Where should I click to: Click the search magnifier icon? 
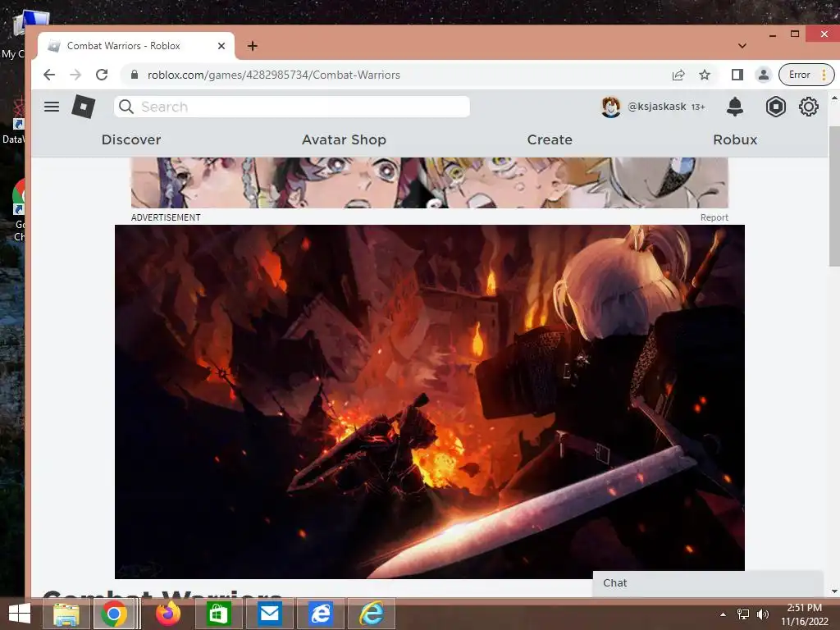coord(126,107)
